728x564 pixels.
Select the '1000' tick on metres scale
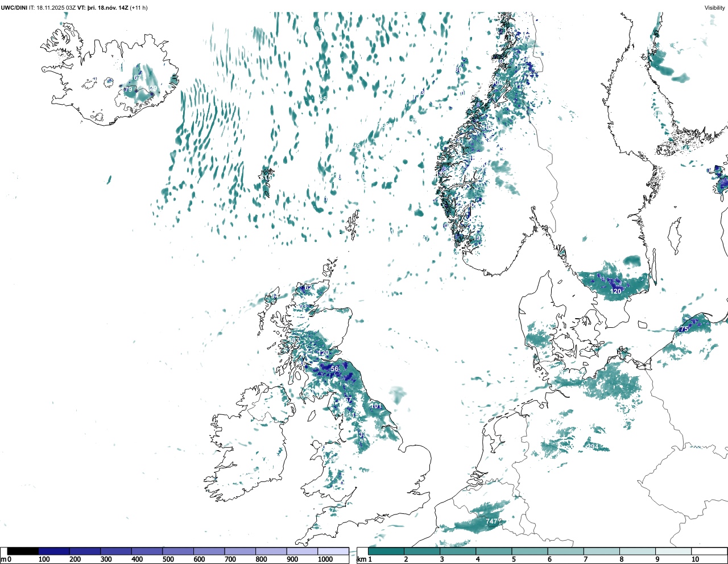point(325,559)
